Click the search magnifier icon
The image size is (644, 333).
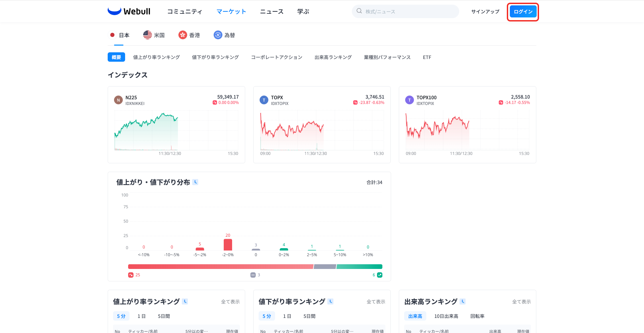pyautogui.click(x=359, y=11)
